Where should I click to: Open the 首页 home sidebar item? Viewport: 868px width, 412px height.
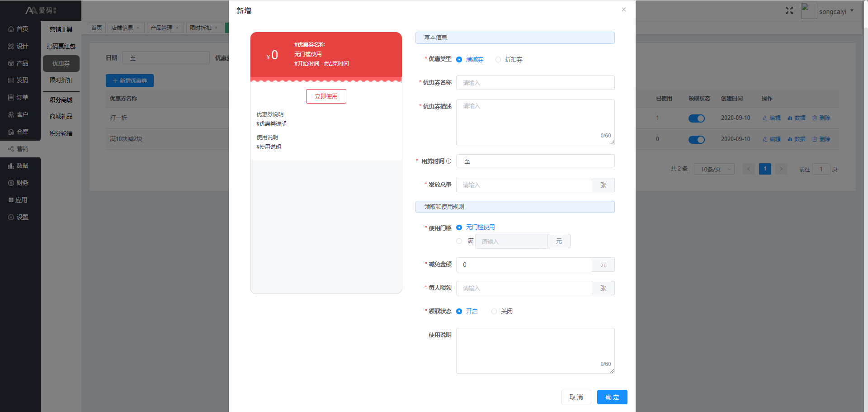point(18,29)
